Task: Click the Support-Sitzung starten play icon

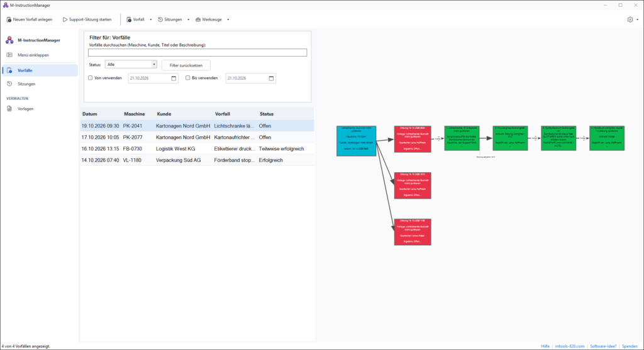Action: (x=65, y=19)
